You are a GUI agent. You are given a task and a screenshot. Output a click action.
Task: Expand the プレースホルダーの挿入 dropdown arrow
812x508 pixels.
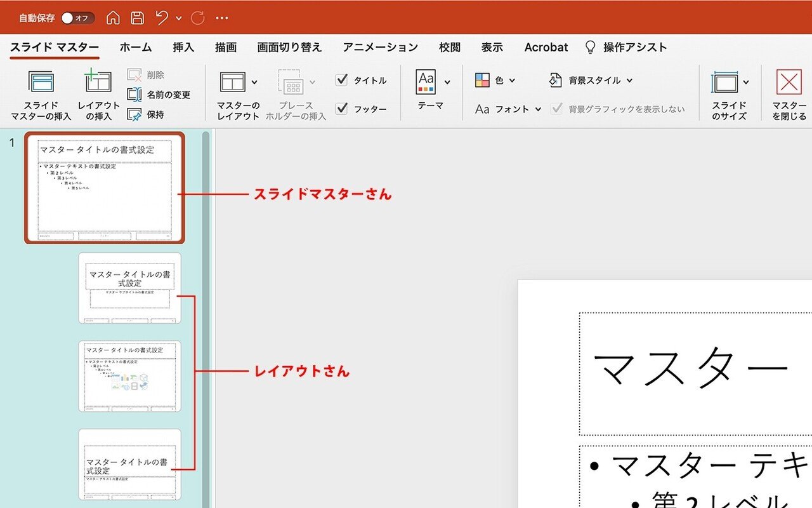[312, 82]
